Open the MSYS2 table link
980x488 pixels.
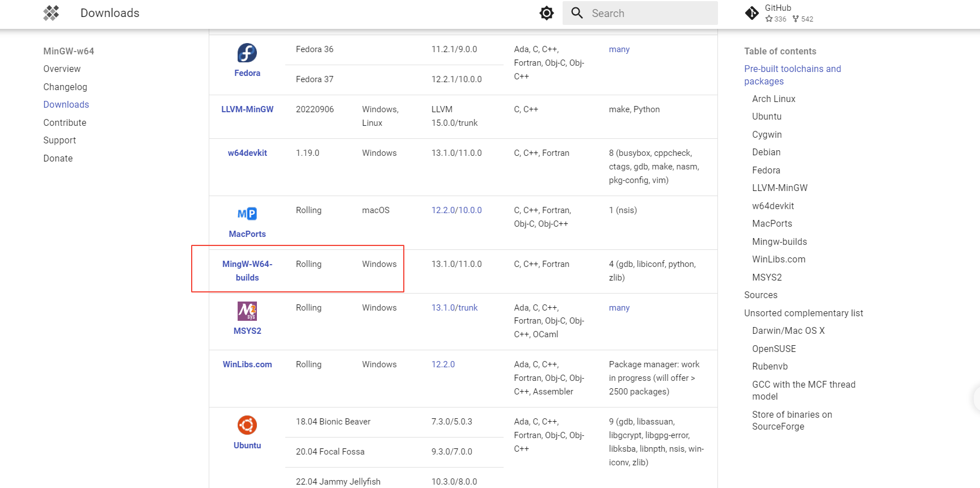(x=247, y=331)
